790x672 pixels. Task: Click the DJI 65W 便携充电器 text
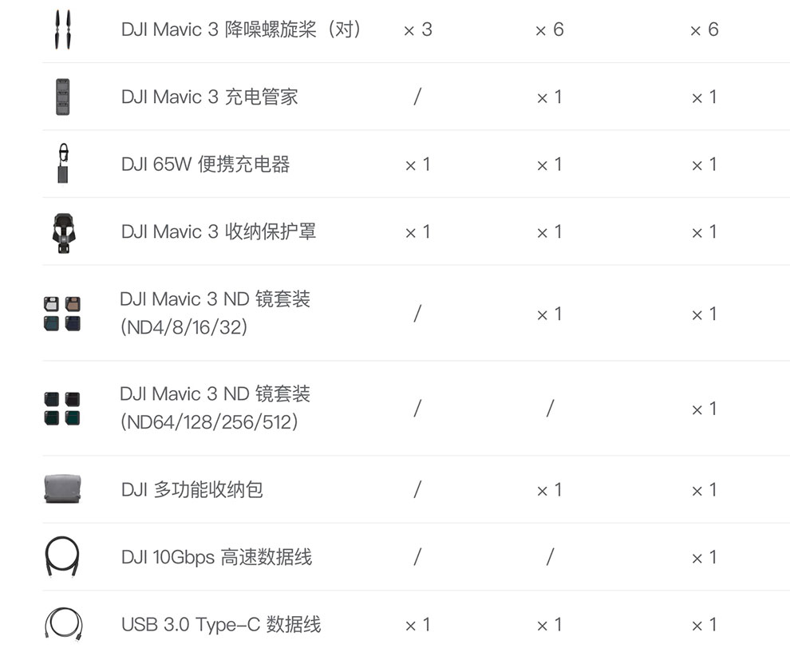(x=206, y=164)
